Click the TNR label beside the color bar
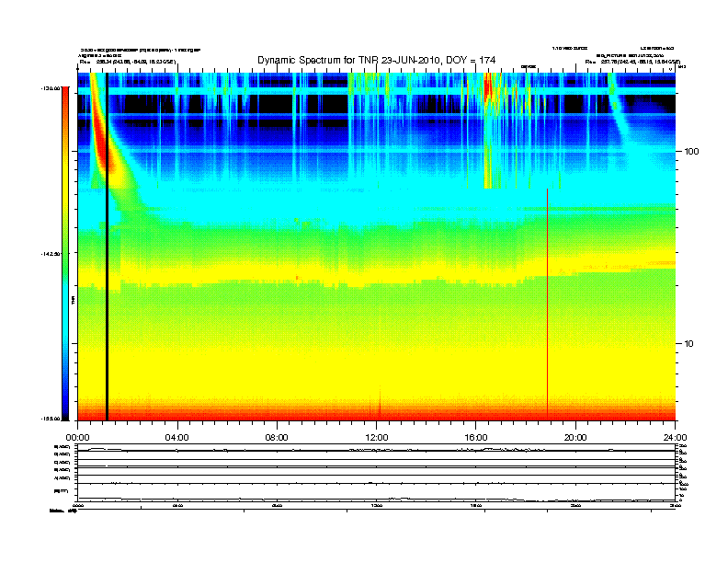Image resolution: width=728 pixels, height=563 pixels. tap(73, 301)
